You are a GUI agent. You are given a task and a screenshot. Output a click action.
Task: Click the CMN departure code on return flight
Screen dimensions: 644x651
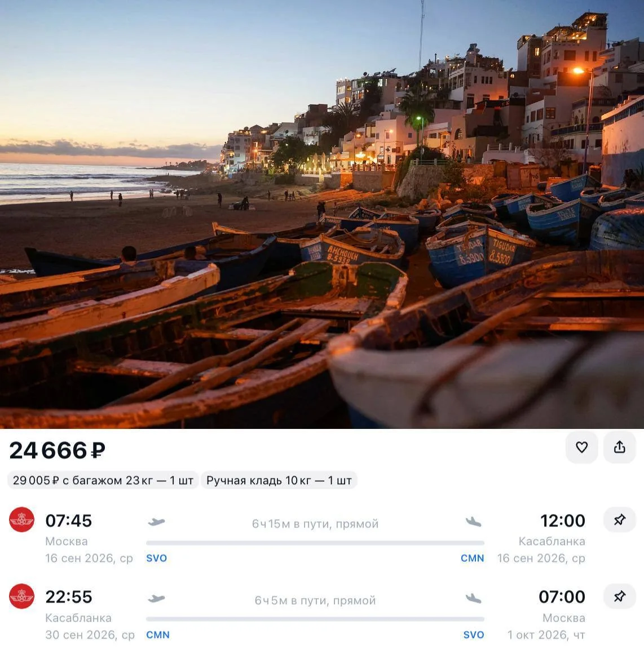point(158,635)
